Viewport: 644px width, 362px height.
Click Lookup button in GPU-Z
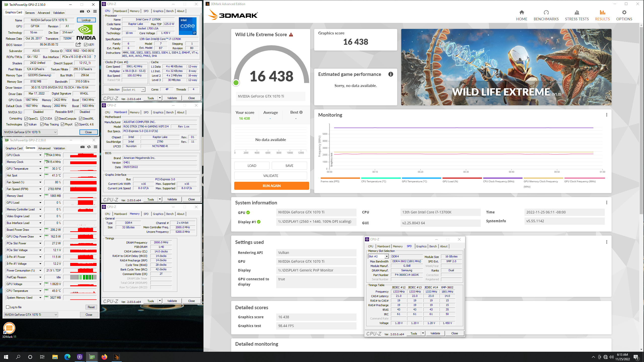coord(86,20)
